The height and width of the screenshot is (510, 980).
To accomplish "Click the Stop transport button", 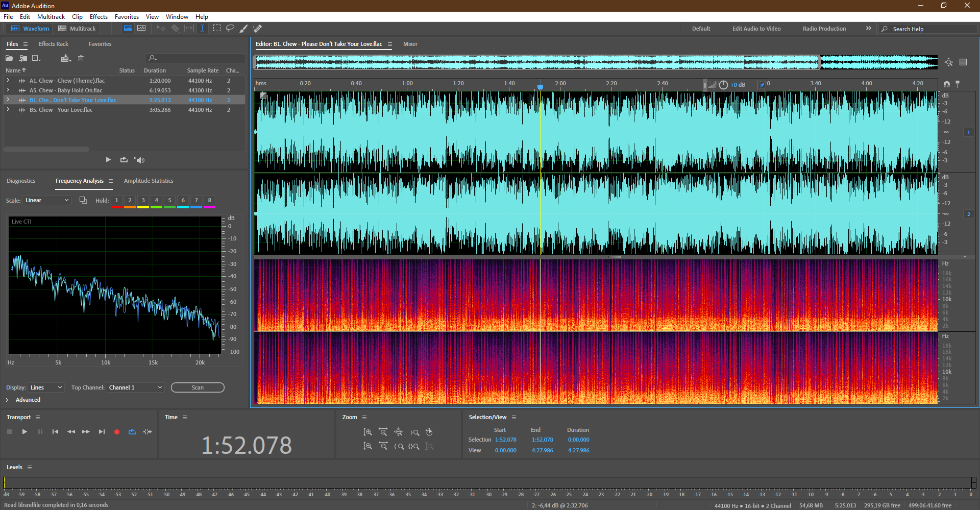I will tap(9, 432).
